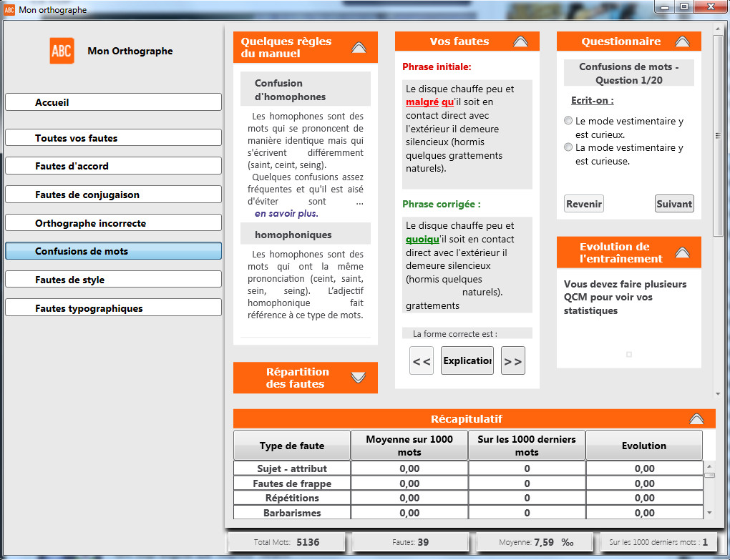Close the Mon orthographe window

711,7
